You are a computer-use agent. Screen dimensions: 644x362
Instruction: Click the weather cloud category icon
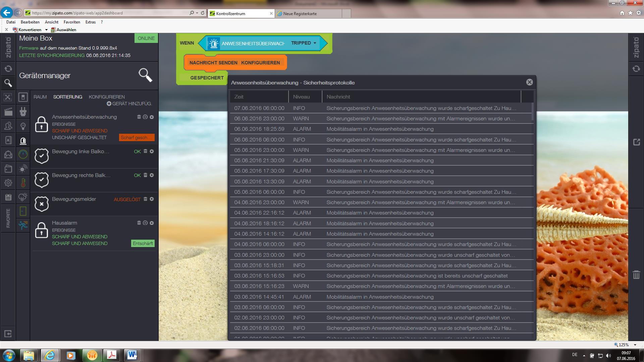point(23,197)
